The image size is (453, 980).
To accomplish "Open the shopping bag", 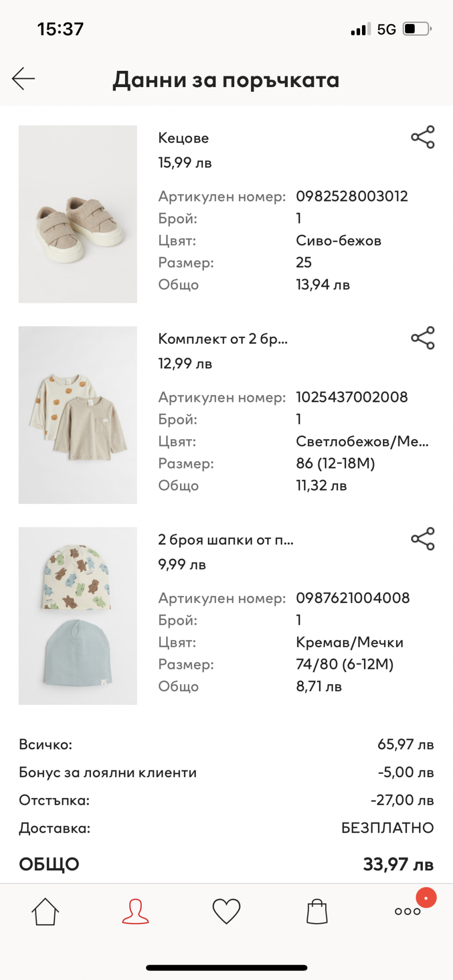I will coord(317,911).
